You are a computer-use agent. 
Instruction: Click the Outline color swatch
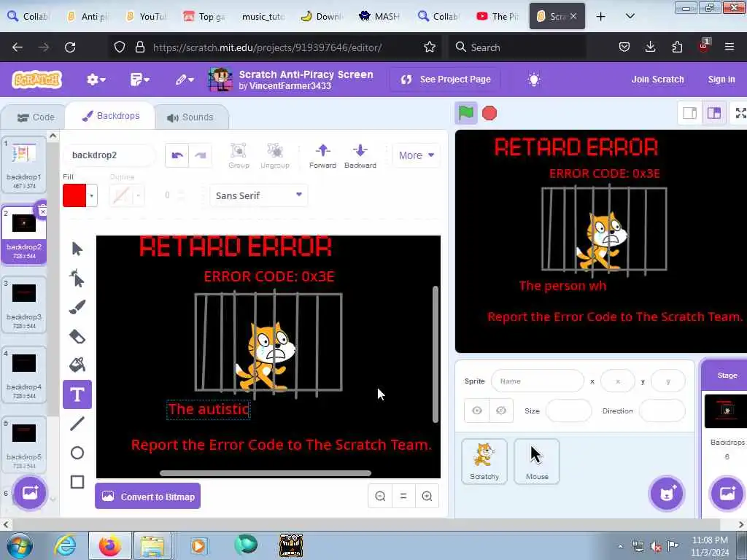tap(121, 195)
